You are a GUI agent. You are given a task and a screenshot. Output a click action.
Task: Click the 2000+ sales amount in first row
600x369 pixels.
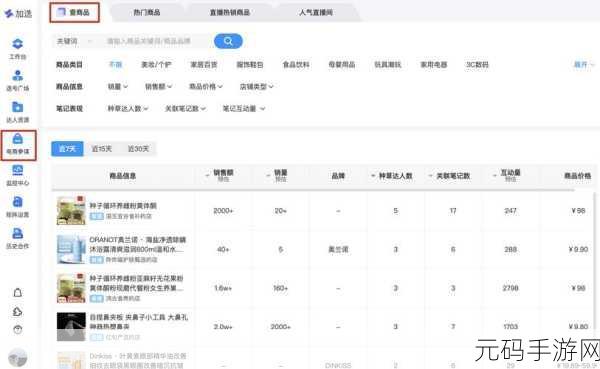223,211
